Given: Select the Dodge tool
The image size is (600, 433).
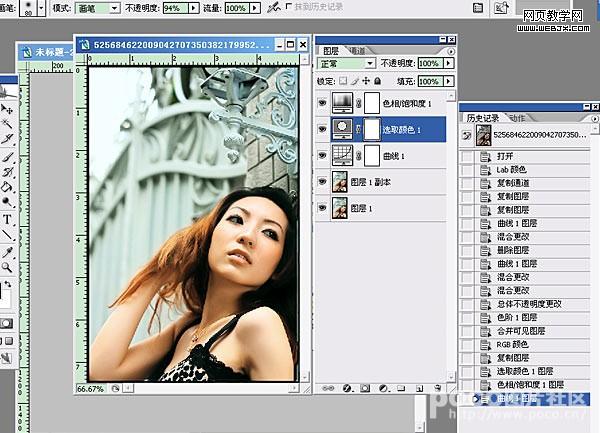Looking at the screenshot, I should (7, 202).
